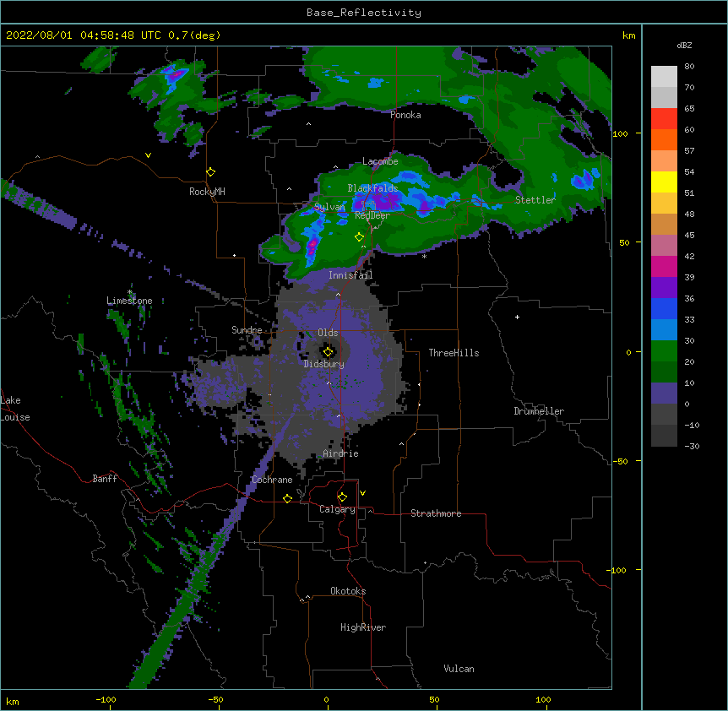This screenshot has height=711, width=728.
Task: Click the Blackfalds city label
Action: click(x=372, y=188)
